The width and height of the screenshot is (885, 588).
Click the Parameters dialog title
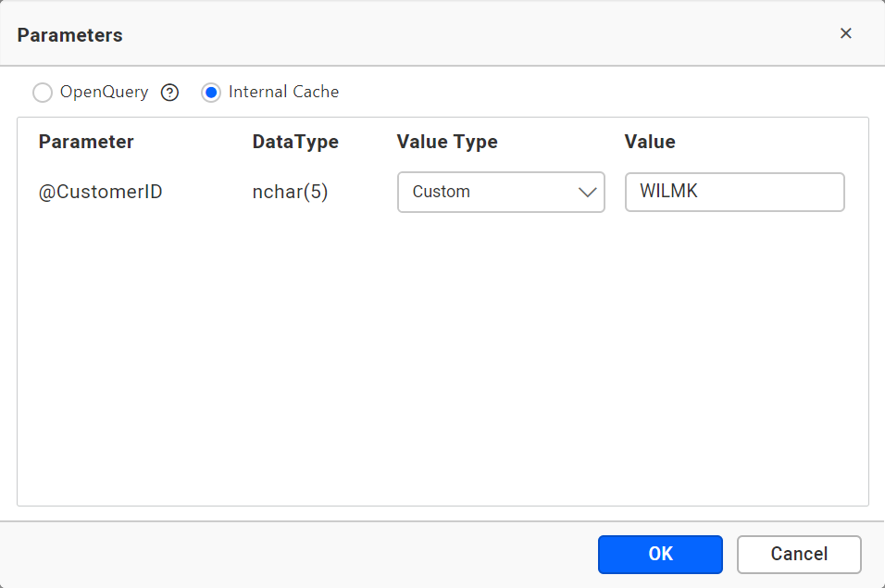coord(69,34)
